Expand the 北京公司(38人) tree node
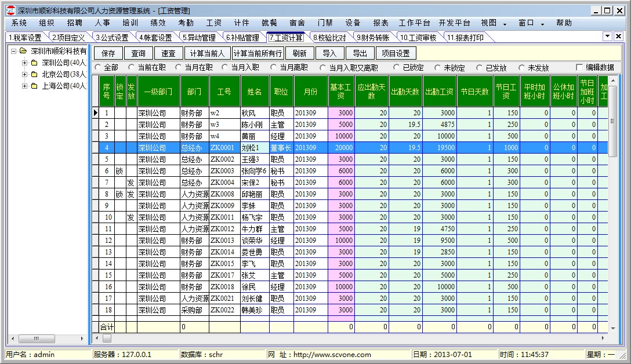The width and height of the screenshot is (631, 364). point(24,74)
